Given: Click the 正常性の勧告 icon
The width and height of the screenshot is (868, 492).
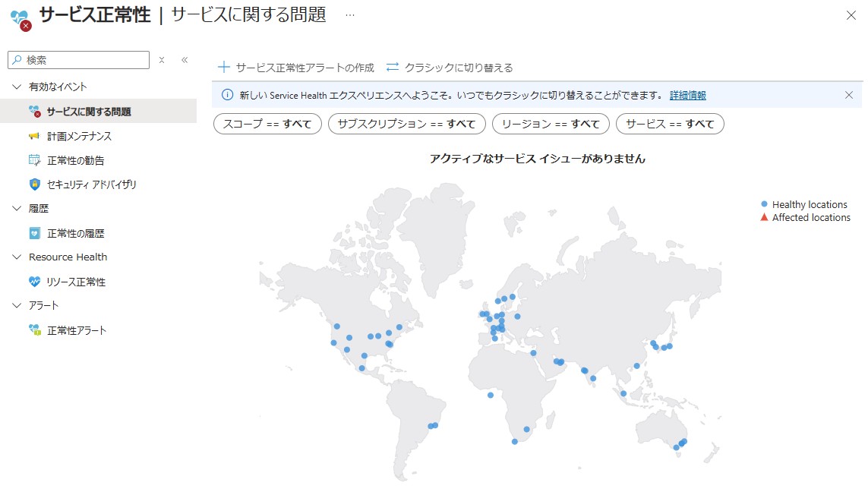Looking at the screenshot, I should click(34, 160).
